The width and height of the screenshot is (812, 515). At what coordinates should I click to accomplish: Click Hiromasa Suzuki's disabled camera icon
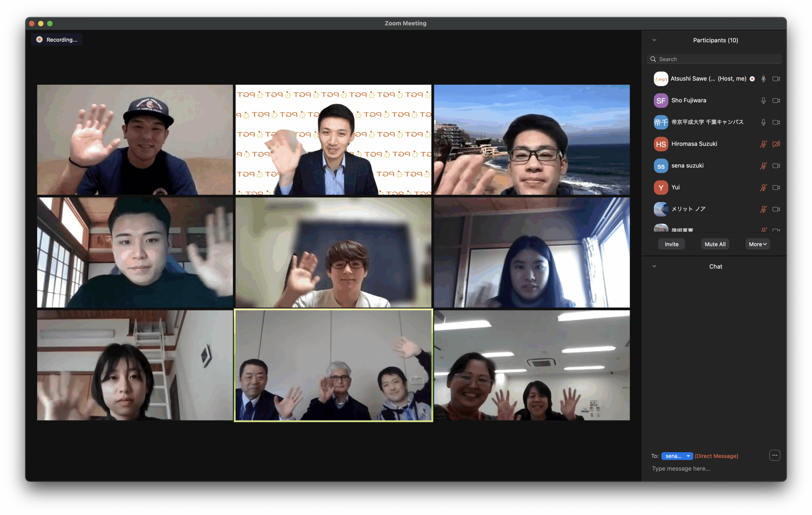[776, 144]
